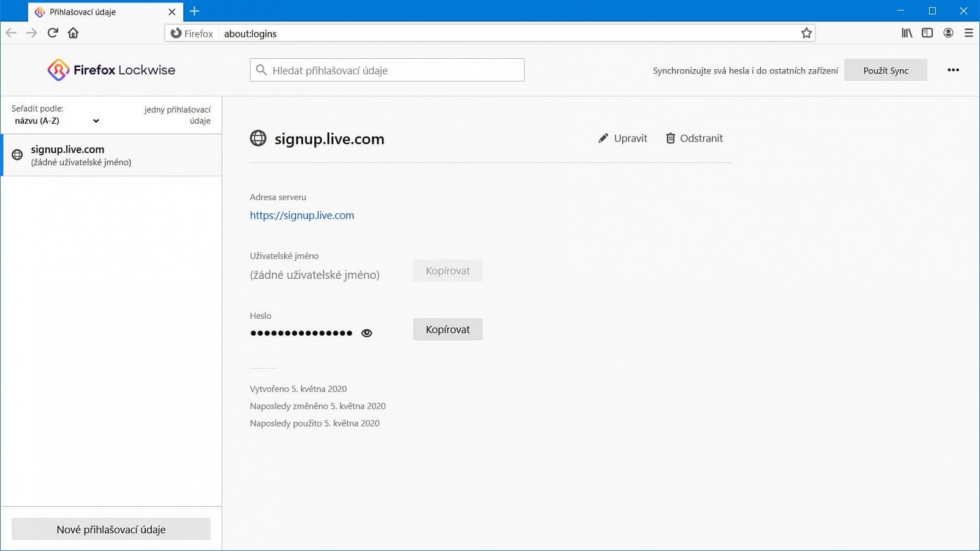The image size is (980, 551).
Task: Click the text Naposledy použito 5. května 2020
Action: (315, 423)
